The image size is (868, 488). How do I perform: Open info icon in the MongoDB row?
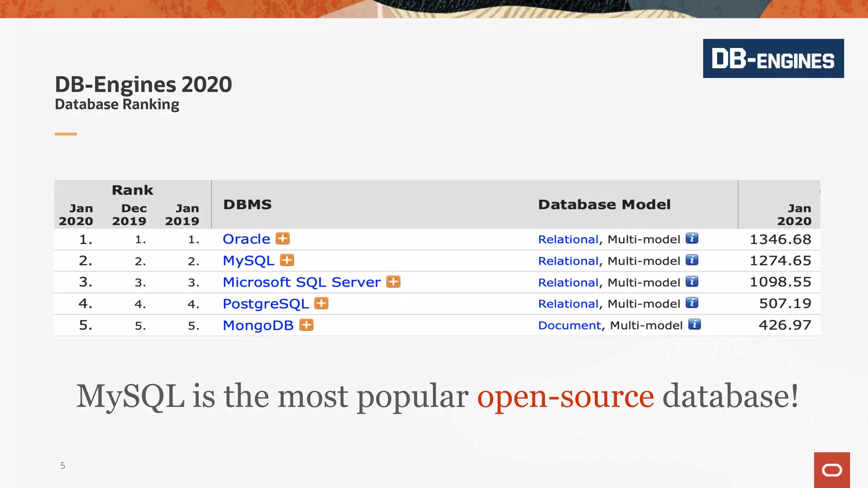695,325
